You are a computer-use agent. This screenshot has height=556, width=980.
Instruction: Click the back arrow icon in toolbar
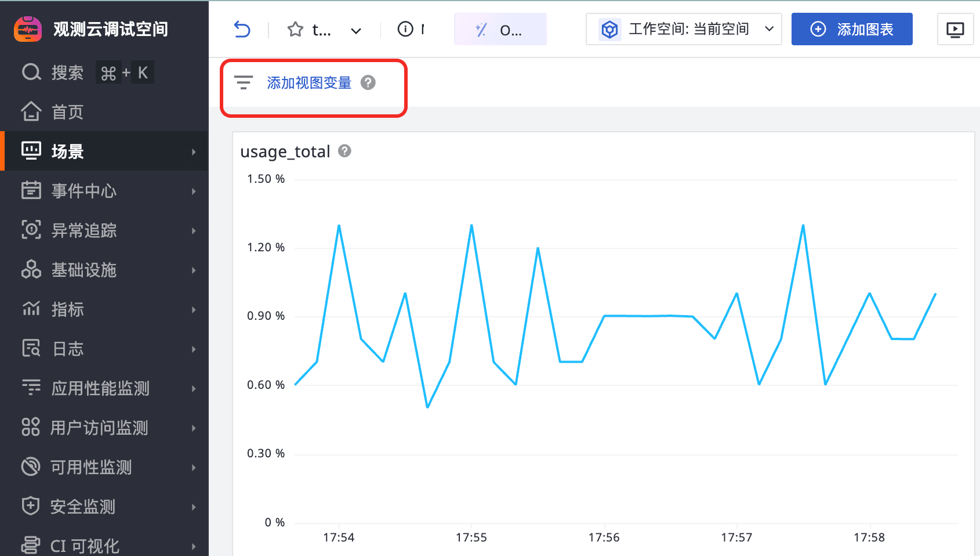tap(242, 29)
